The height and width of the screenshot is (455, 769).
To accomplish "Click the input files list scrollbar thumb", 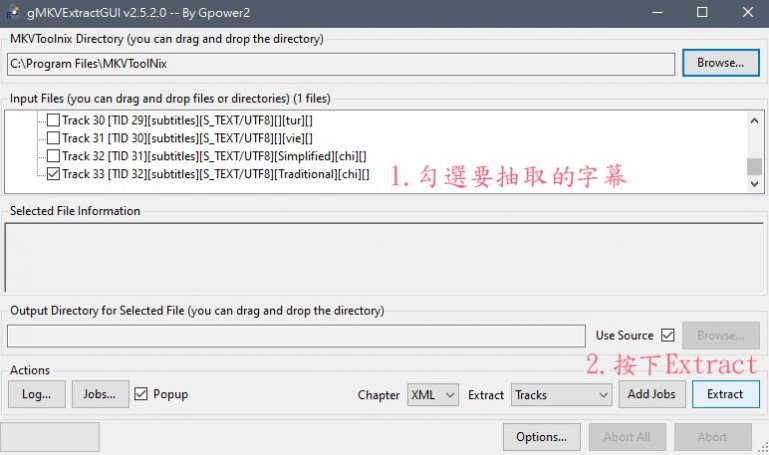I will click(754, 166).
